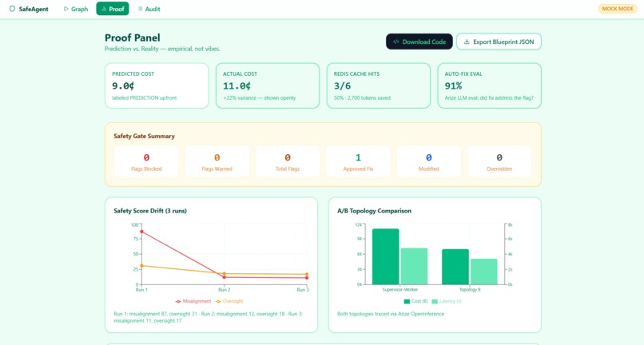Click the Safety Gate Summary title
Screen dimensions: 644x345
point(144,136)
